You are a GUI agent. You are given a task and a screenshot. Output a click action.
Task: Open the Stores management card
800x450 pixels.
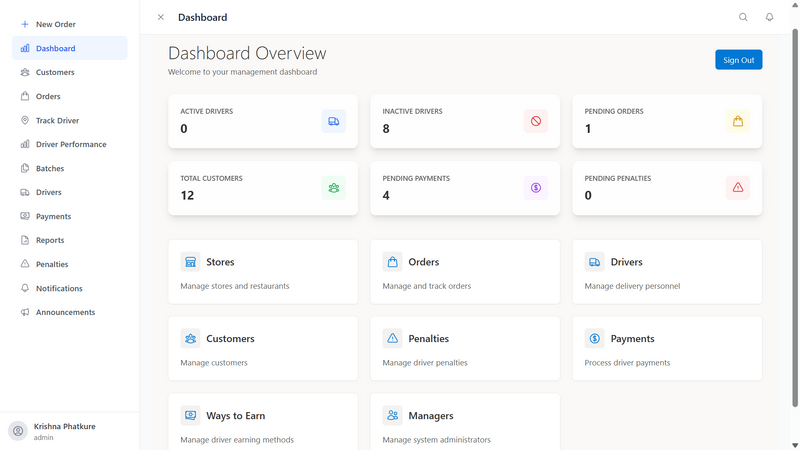264,272
